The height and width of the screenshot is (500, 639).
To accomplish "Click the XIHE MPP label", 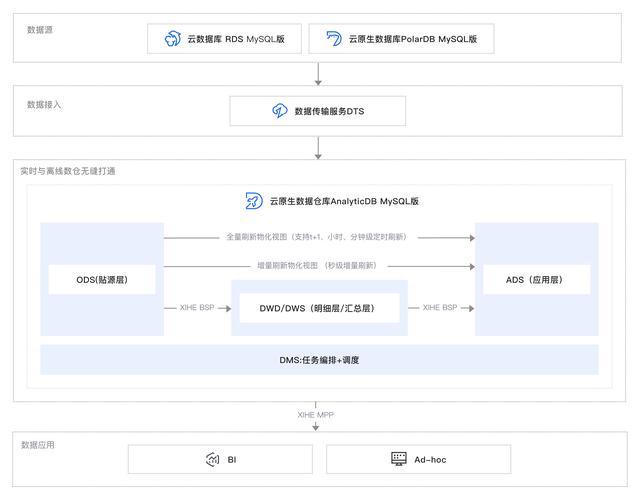I will tap(315, 415).
